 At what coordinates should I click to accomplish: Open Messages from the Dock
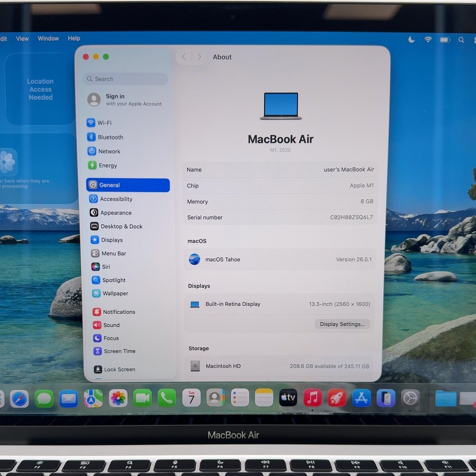click(x=44, y=399)
